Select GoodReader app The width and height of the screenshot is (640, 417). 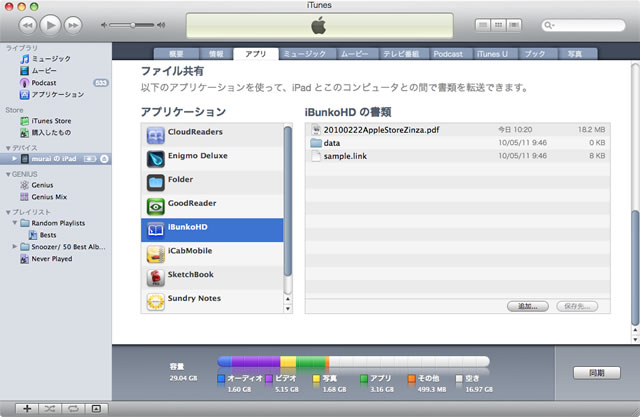(x=212, y=206)
